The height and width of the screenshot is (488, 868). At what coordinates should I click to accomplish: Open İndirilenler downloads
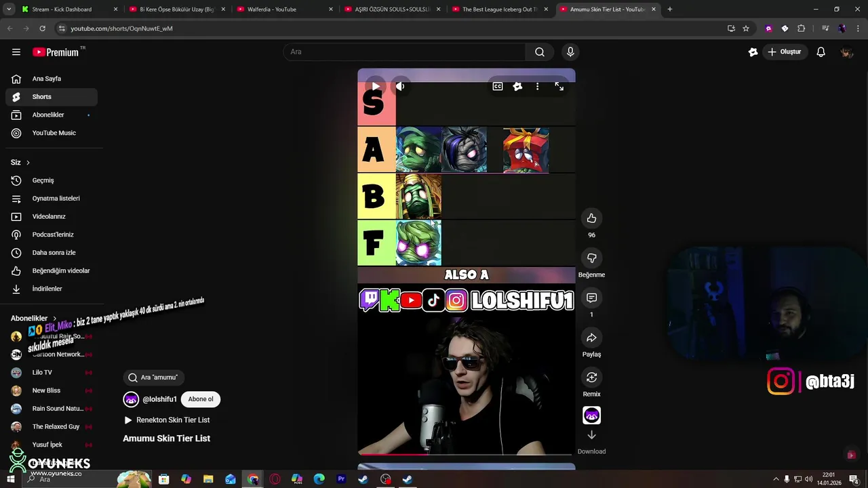click(52, 289)
